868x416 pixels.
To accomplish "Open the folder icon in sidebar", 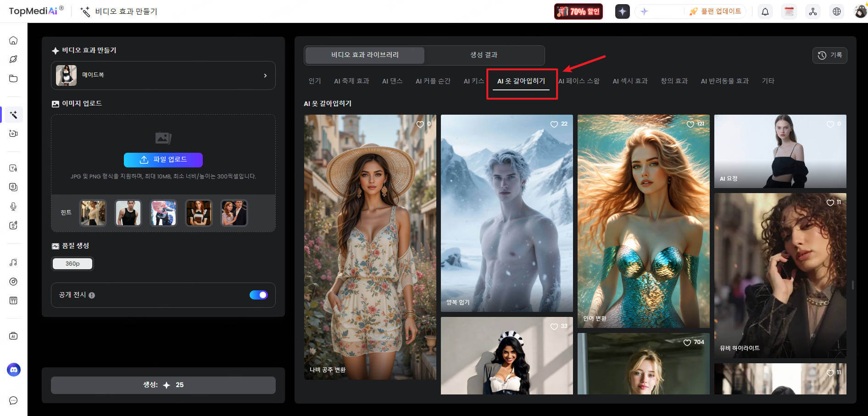I will click(x=13, y=78).
